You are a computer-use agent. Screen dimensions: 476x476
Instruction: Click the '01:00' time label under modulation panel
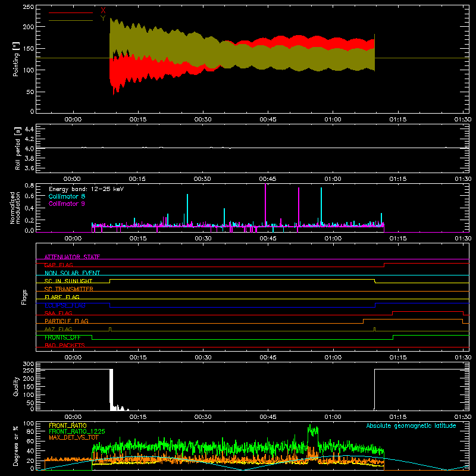click(333, 239)
